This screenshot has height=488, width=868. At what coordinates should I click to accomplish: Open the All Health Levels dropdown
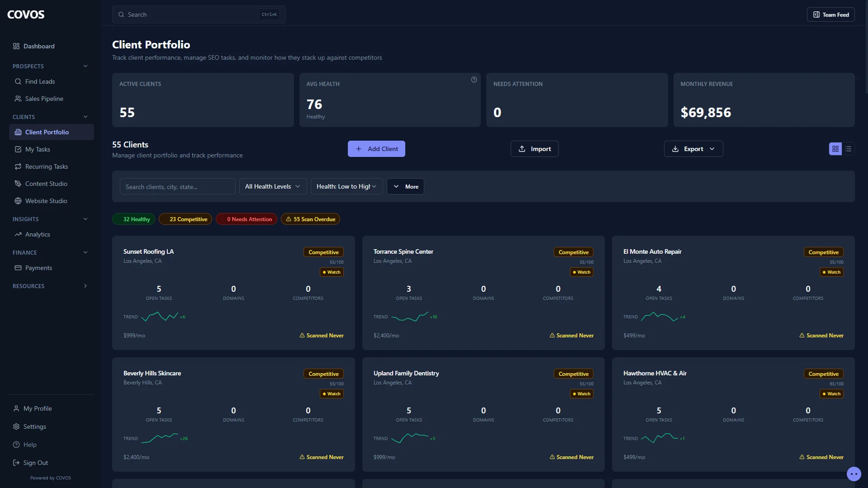tap(272, 186)
